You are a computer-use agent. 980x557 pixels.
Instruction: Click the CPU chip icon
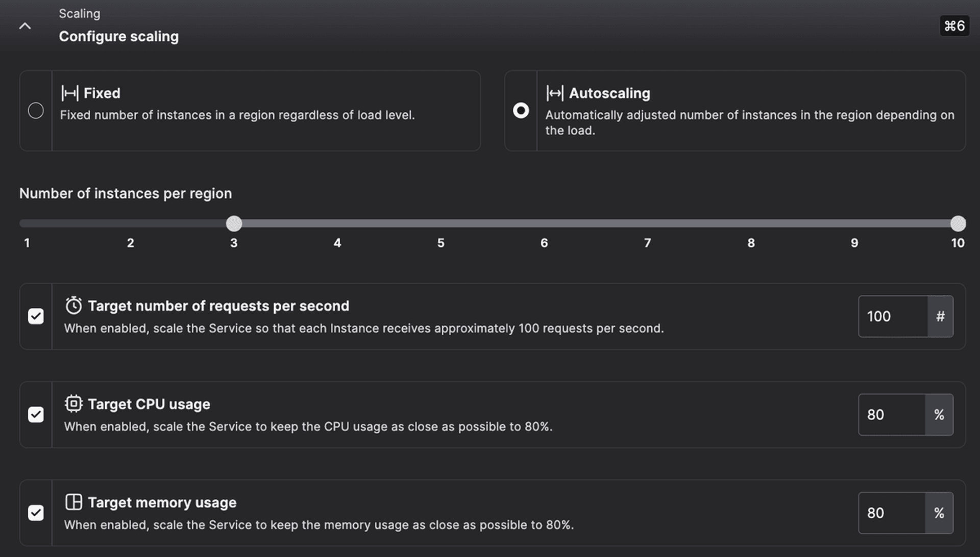coord(73,403)
